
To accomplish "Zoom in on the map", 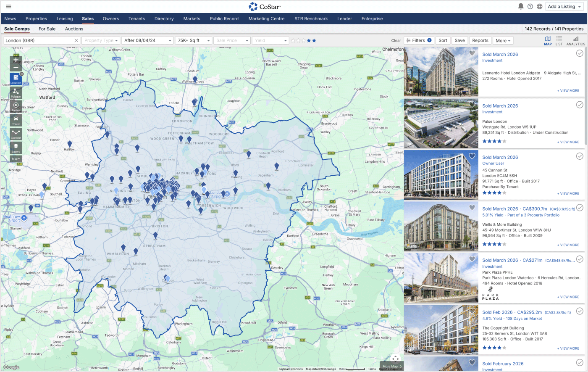I will [x=16, y=60].
